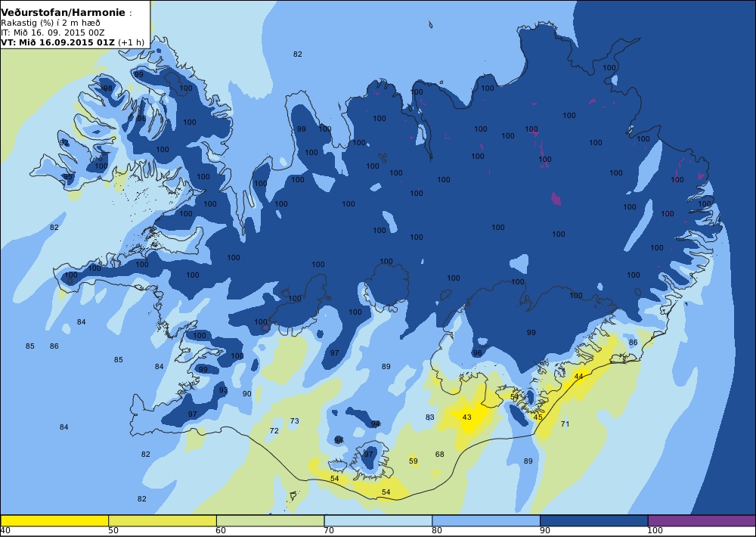Click the 93 humidity value

[x=223, y=390]
